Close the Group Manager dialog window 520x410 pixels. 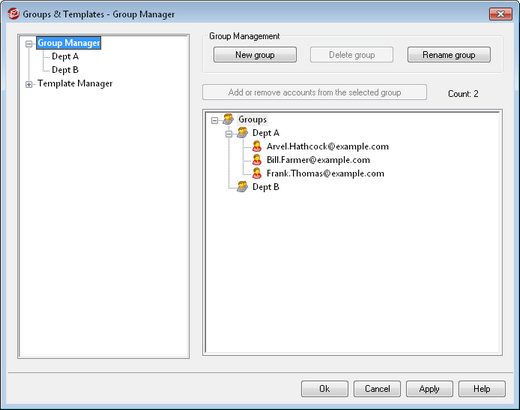point(500,14)
